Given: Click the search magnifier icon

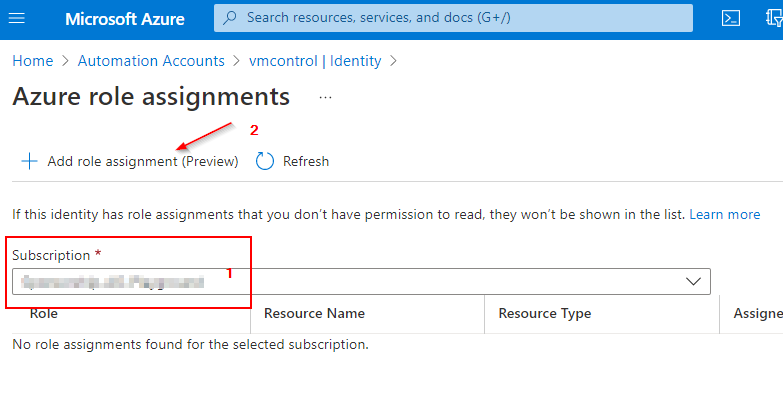Looking at the screenshot, I should [x=229, y=18].
